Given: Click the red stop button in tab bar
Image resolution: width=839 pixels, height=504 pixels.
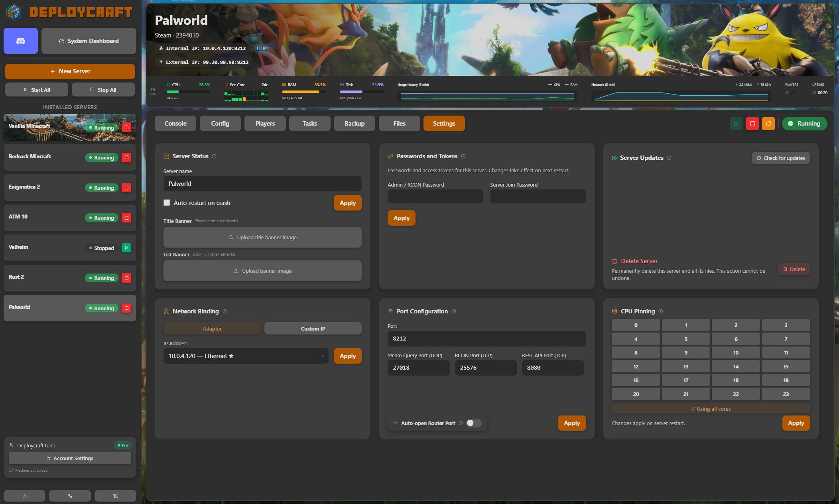Looking at the screenshot, I should 752,124.
